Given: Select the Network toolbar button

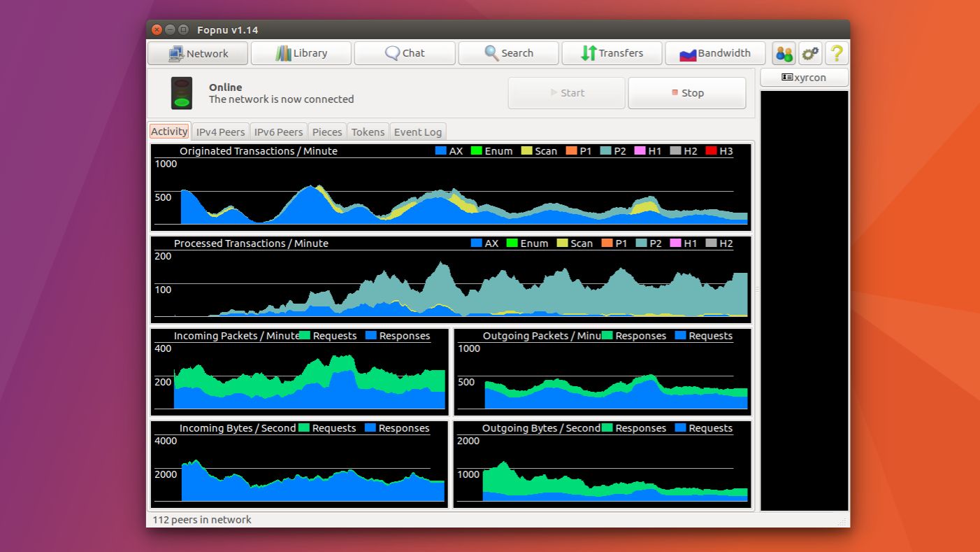Looking at the screenshot, I should 198,53.
